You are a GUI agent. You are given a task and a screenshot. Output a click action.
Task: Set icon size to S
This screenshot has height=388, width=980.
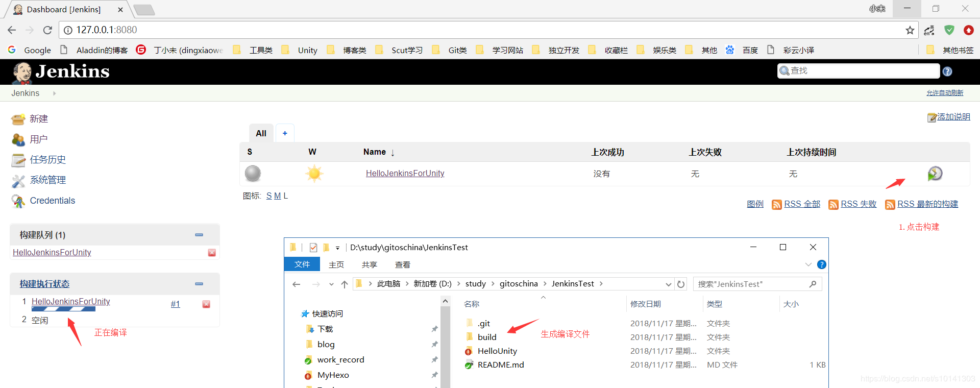point(269,196)
